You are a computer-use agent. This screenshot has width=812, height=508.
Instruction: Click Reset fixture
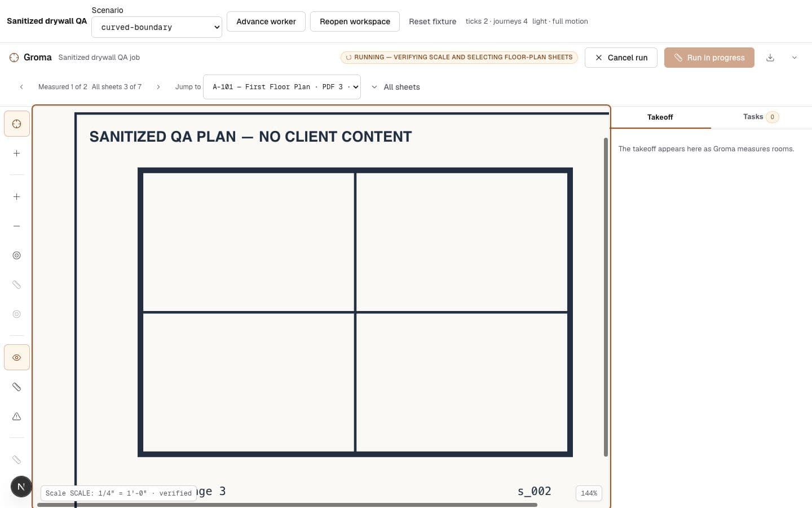point(433,21)
